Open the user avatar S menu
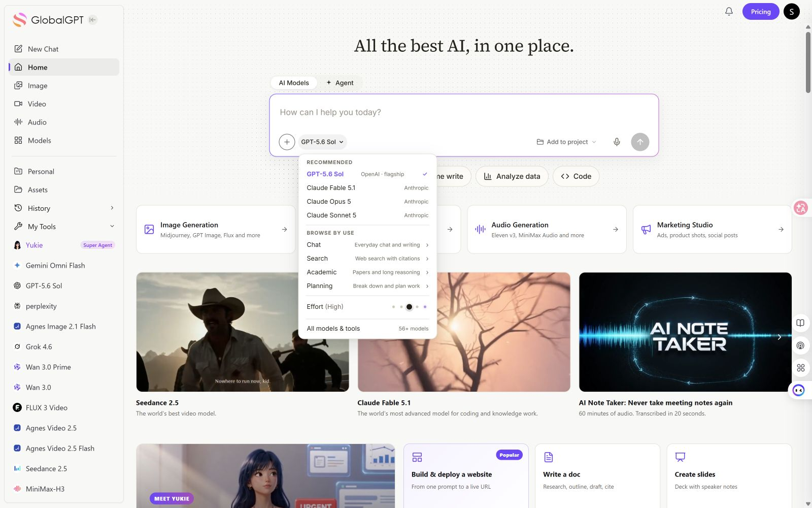 click(x=791, y=11)
